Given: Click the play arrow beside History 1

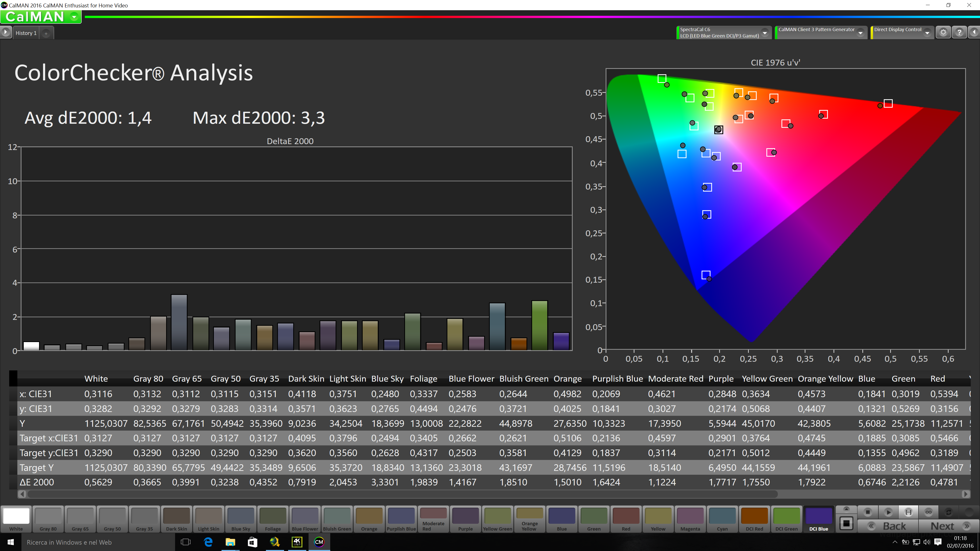Looking at the screenshot, I should (6, 32).
